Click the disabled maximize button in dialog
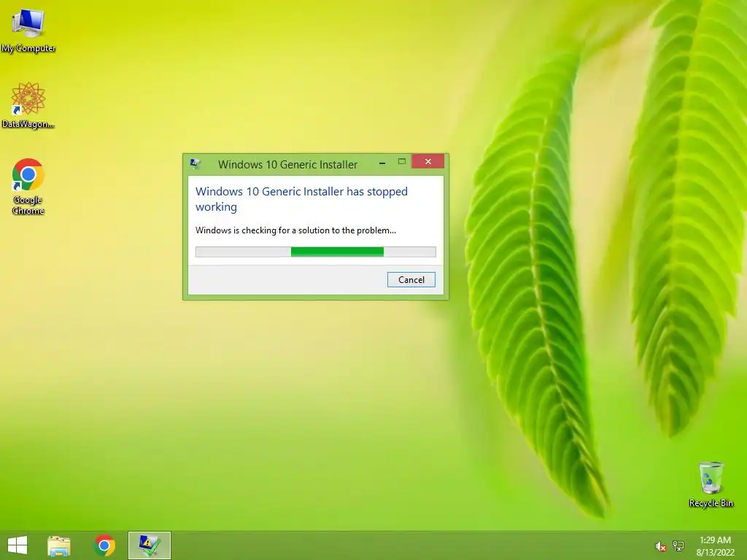747x560 pixels. [402, 162]
